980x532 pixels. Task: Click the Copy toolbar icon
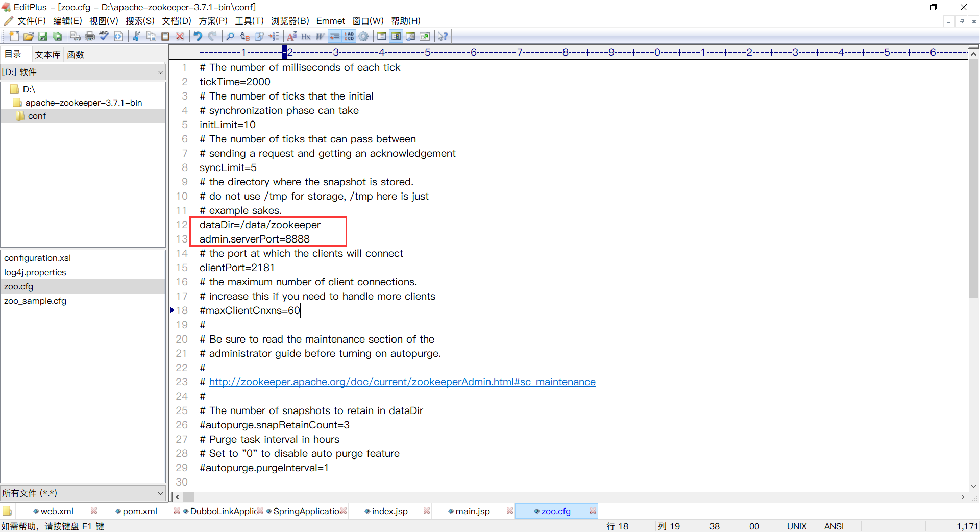tap(151, 36)
